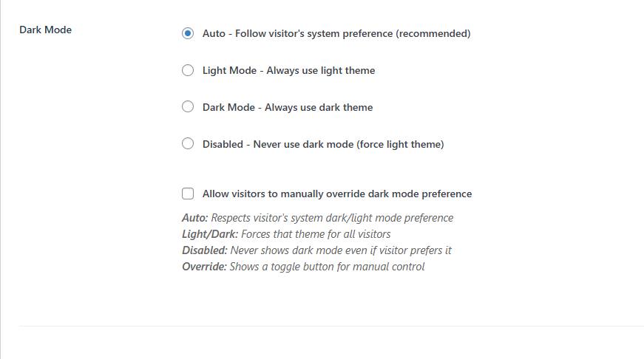Click the bold italic "Light/Dark:" help term
Image resolution: width=644 pixels, height=359 pixels.
208,234
